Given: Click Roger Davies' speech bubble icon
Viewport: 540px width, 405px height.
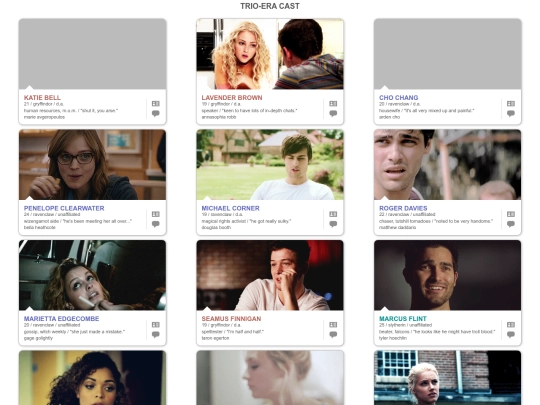Looking at the screenshot, I should pyautogui.click(x=511, y=224).
